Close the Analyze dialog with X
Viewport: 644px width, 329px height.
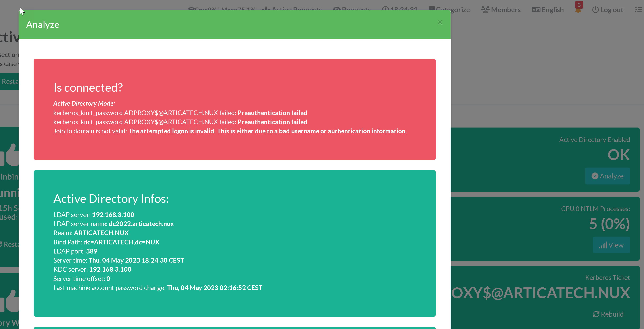[440, 22]
